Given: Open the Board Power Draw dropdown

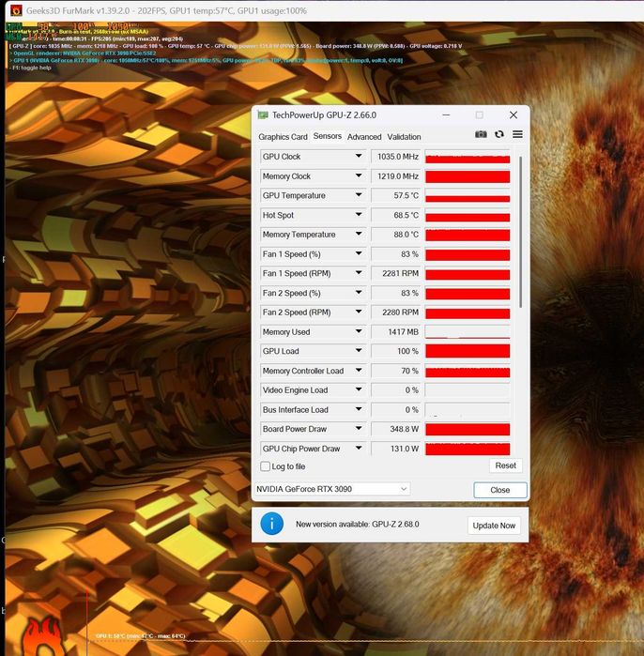Looking at the screenshot, I should point(359,428).
